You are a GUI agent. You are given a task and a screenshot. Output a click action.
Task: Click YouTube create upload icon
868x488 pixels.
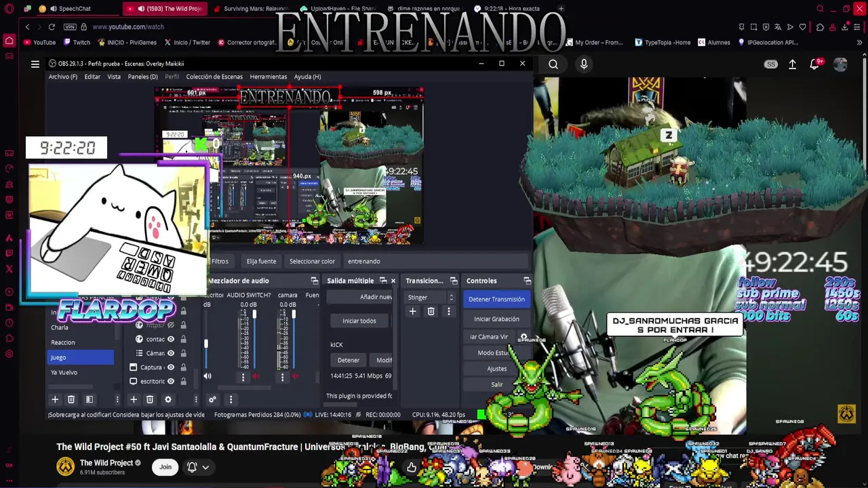coord(792,64)
